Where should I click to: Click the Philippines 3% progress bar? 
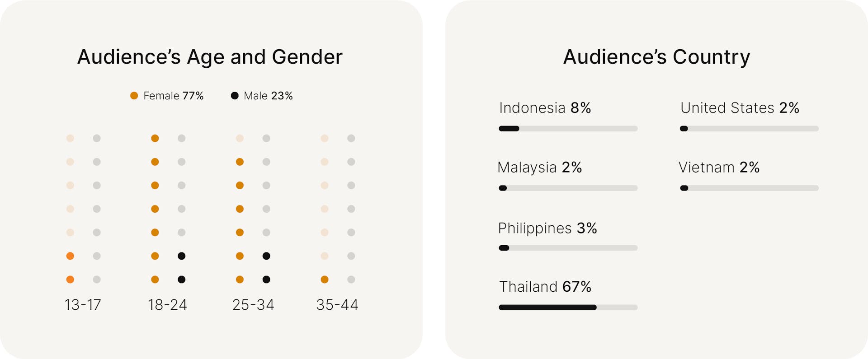pos(568,248)
